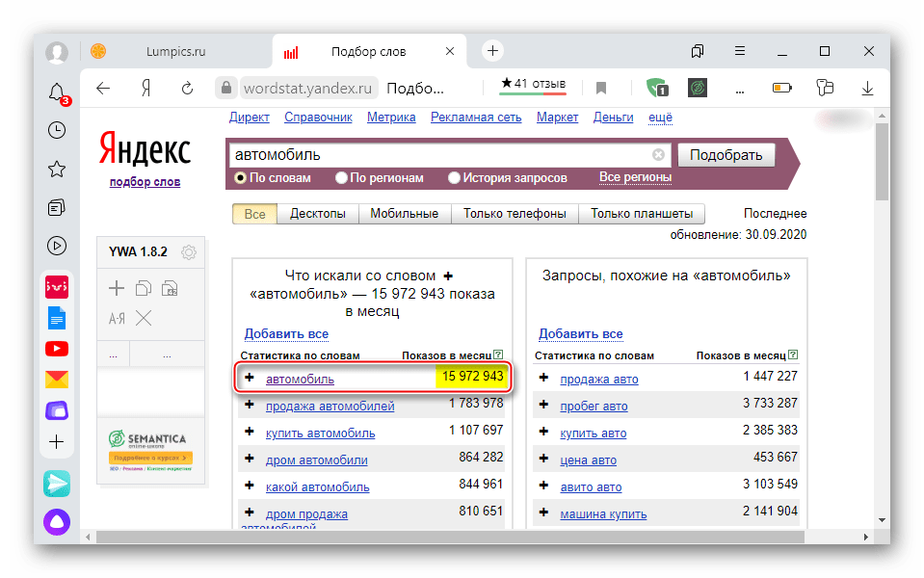The height and width of the screenshot is (578, 924).
Task: Select the Только планшеты tab
Action: click(642, 214)
